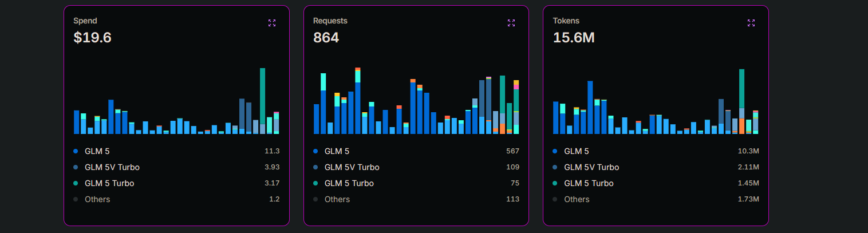Click the $19.6 total spend value
The height and width of the screenshot is (233, 868).
point(92,38)
